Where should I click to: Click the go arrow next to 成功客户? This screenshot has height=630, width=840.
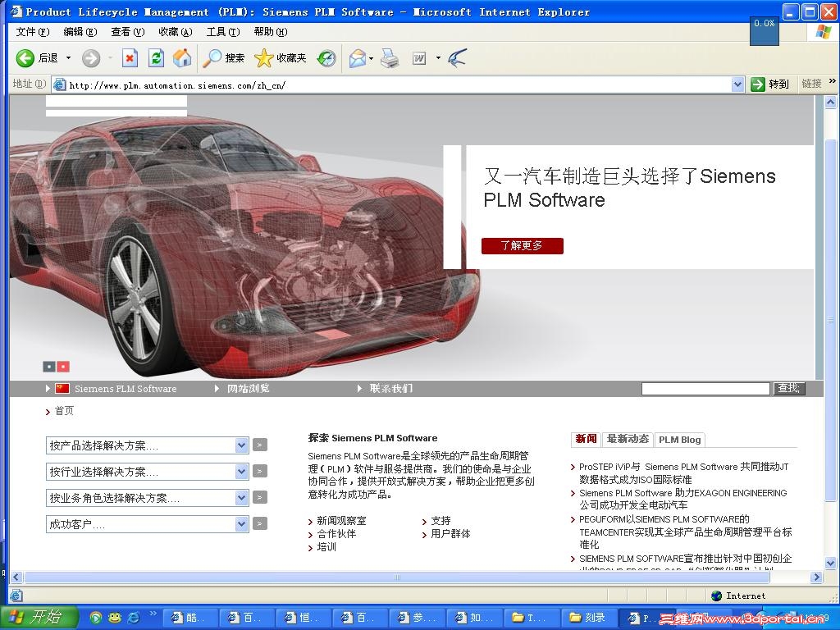point(260,523)
